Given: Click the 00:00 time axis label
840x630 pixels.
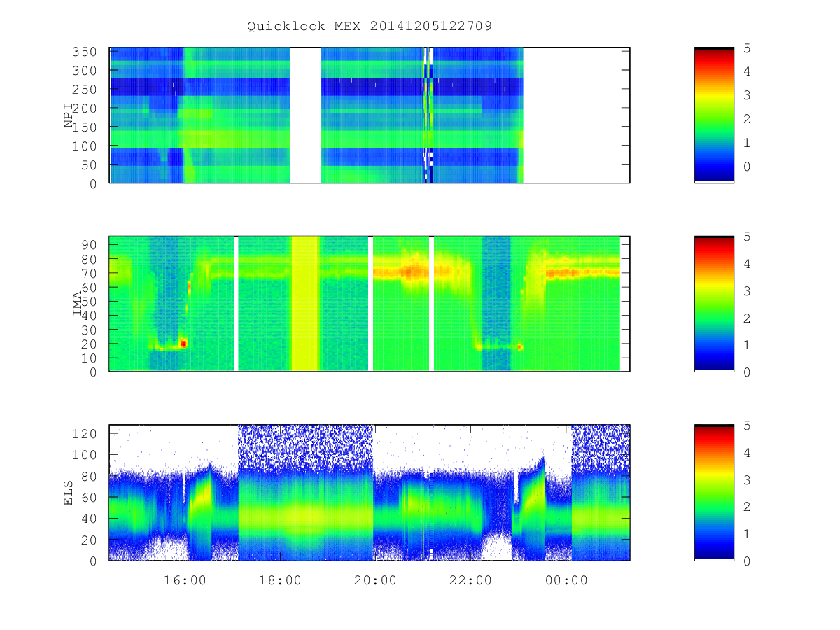Looking at the screenshot, I should pos(566,580).
